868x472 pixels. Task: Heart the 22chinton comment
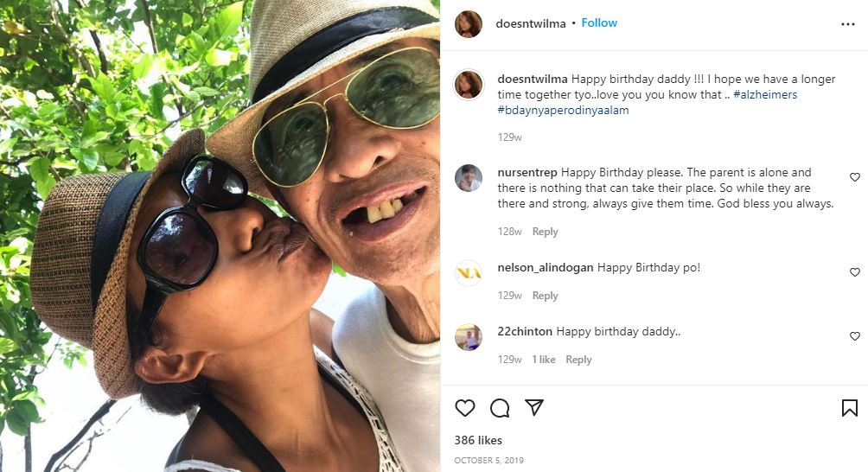(x=855, y=336)
